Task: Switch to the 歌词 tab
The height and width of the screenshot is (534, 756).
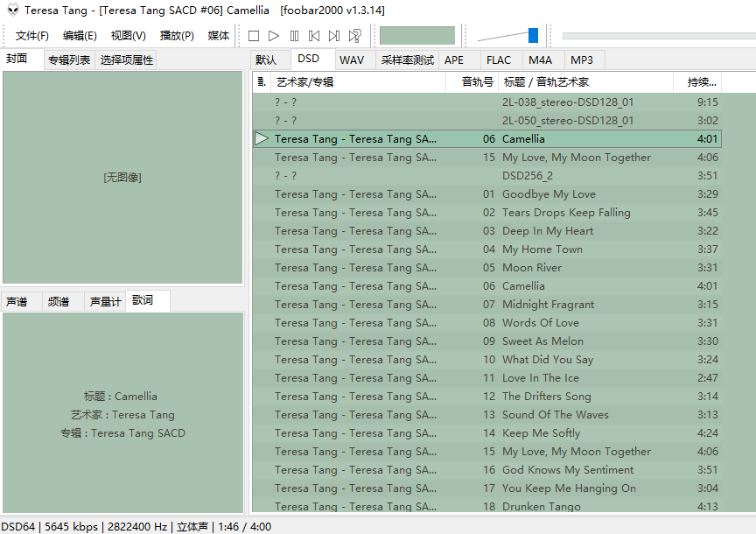Action: pos(148,300)
